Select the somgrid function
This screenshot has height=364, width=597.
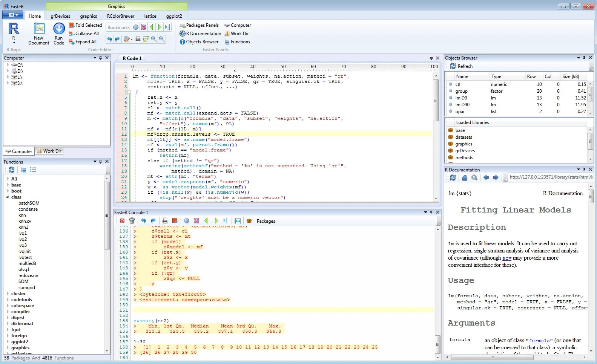pos(26,288)
